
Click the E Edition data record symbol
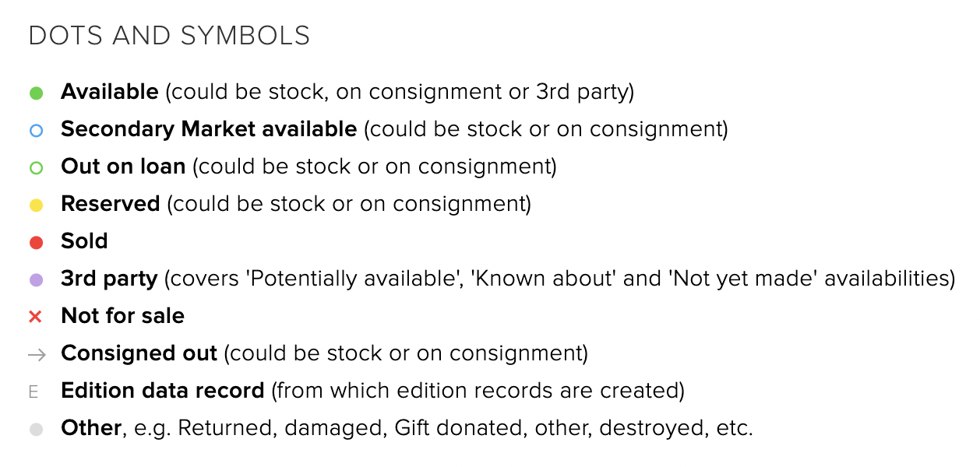click(x=33, y=392)
